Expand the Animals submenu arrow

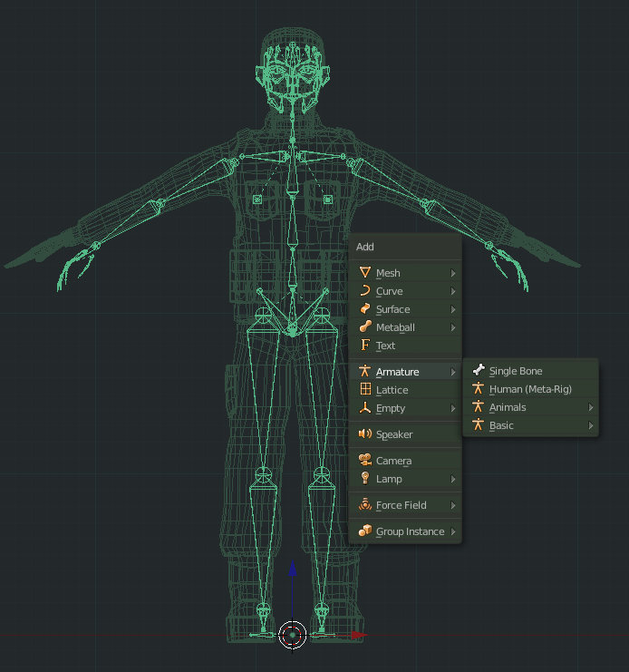590,407
